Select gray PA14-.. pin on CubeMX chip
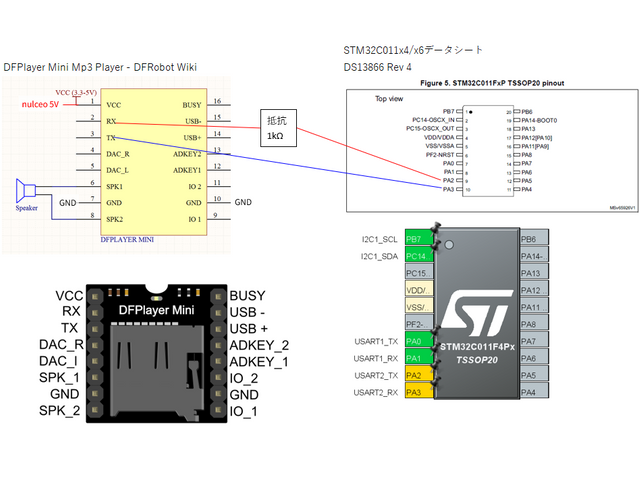Viewport: 640px width, 480px height. [x=534, y=256]
